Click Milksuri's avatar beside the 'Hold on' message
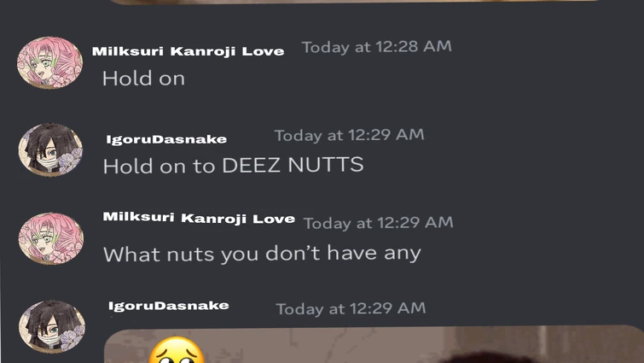Screen dimensions: 644x363 coord(49,62)
